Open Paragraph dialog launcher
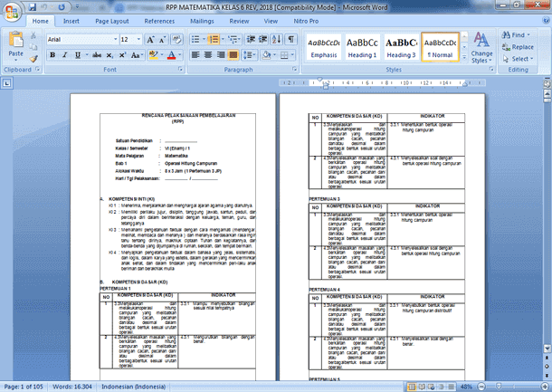 (x=295, y=70)
